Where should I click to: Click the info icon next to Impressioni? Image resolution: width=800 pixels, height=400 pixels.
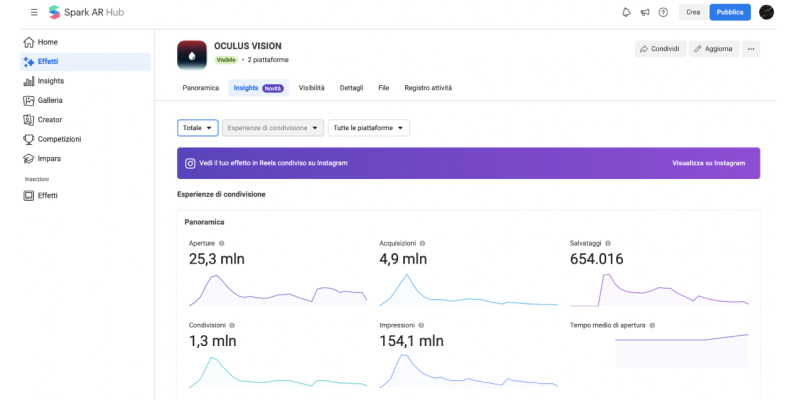tap(421, 326)
